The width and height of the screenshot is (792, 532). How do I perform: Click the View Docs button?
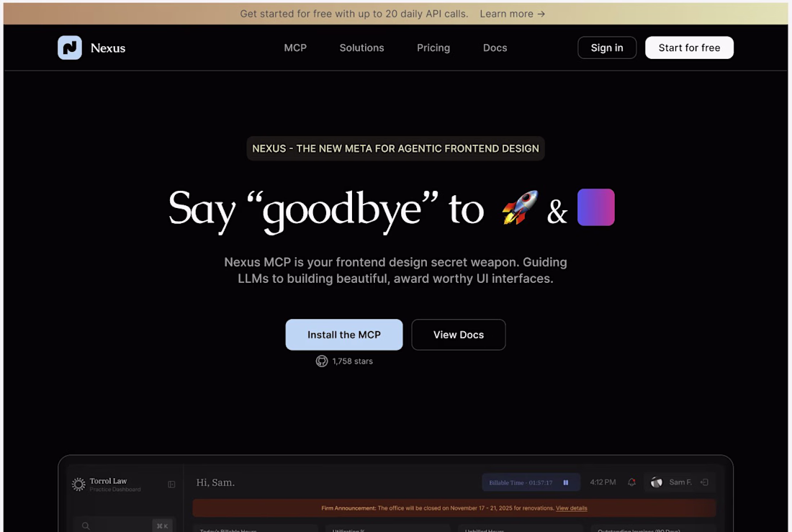pyautogui.click(x=458, y=335)
